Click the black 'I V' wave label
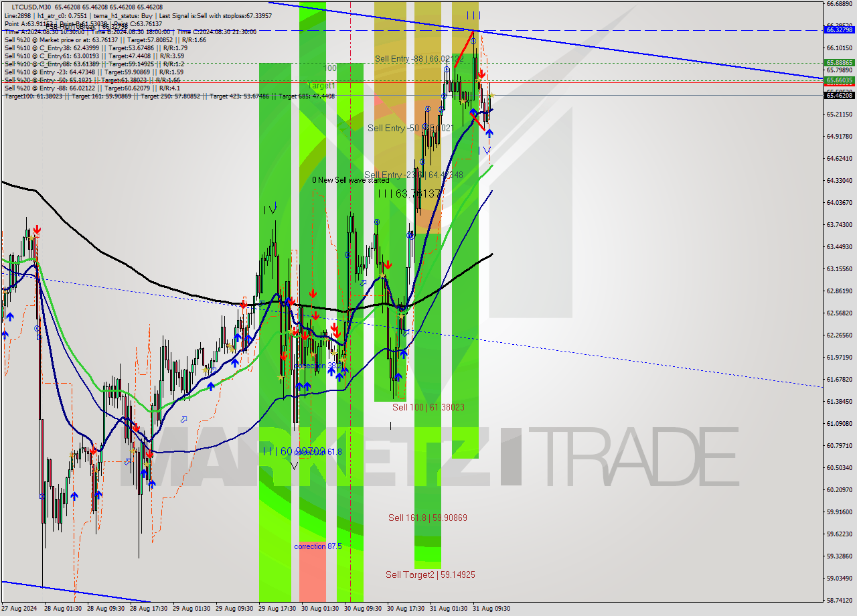857x616 pixels. 270,210
